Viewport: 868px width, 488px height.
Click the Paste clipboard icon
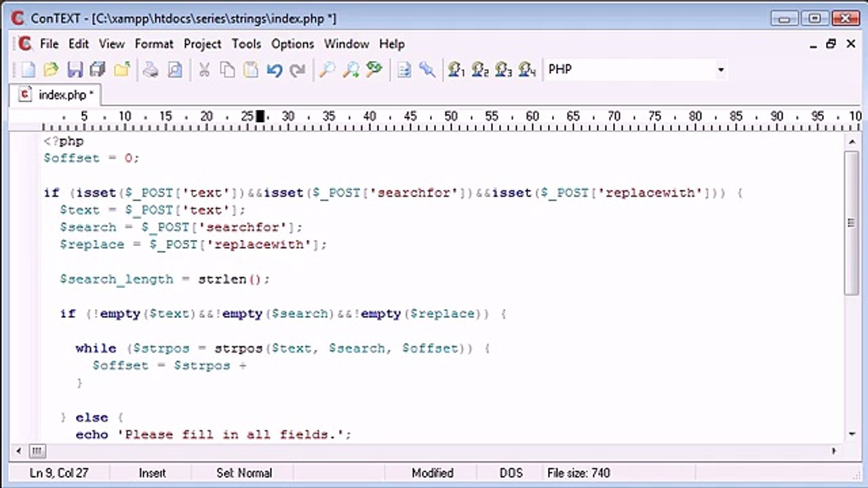tap(250, 69)
